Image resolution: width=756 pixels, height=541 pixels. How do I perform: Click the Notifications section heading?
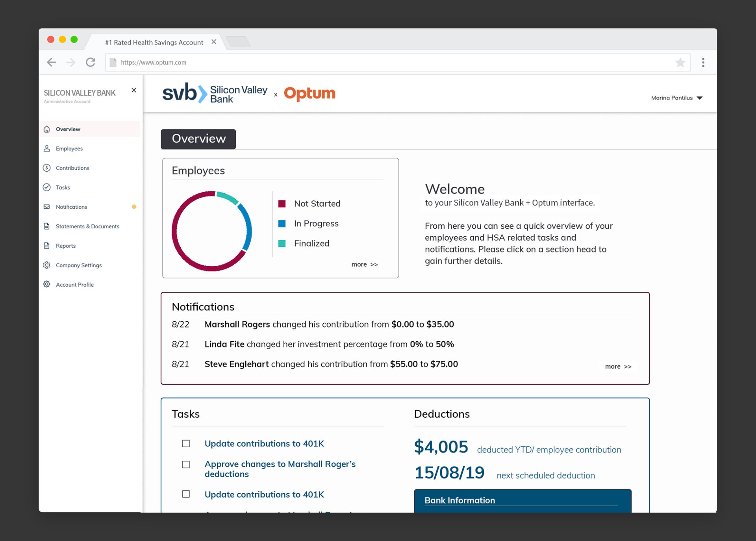(203, 307)
